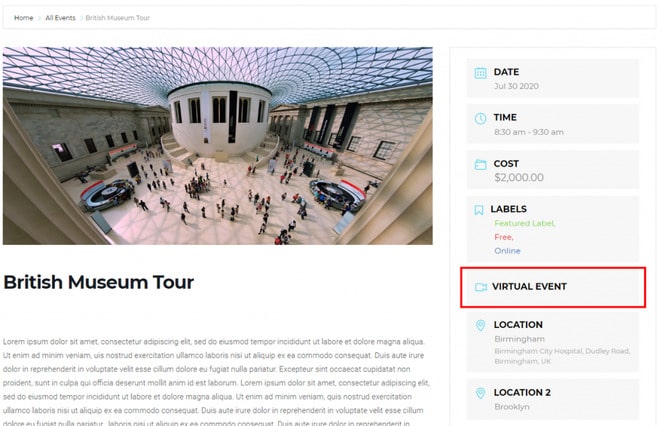This screenshot has width=660, height=426.
Task: Click the Birmingham City Hospital address text
Action: (x=562, y=356)
